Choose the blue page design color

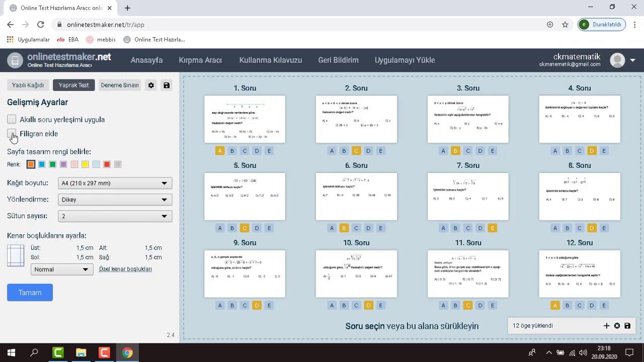click(x=42, y=164)
